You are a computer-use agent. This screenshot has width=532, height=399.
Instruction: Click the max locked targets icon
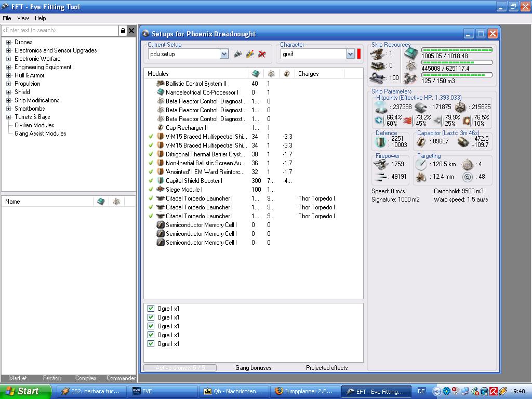pos(467,164)
